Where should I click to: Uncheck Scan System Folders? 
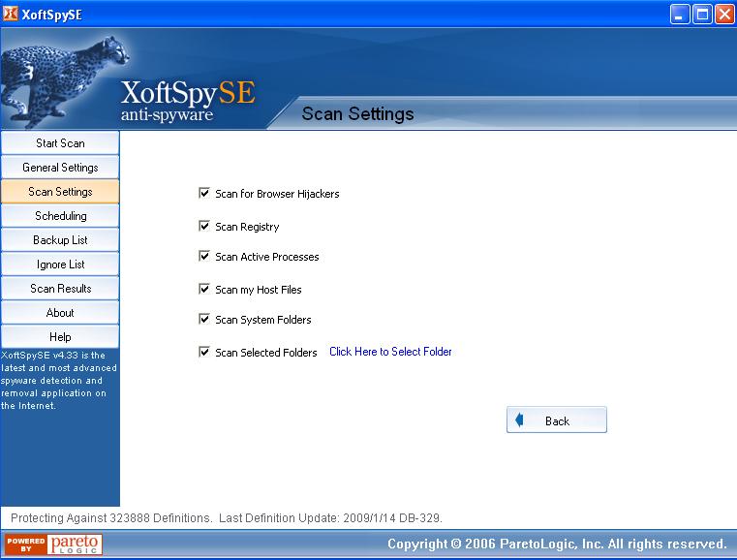tap(204, 320)
